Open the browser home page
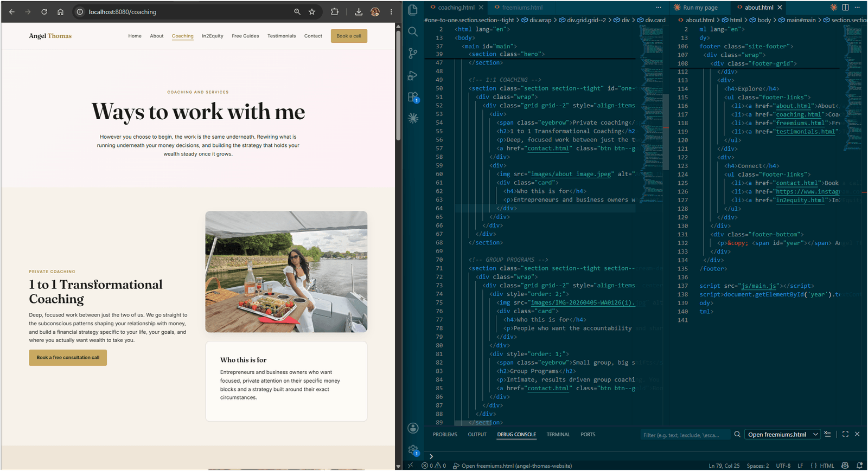This screenshot has width=868, height=471. pyautogui.click(x=60, y=11)
